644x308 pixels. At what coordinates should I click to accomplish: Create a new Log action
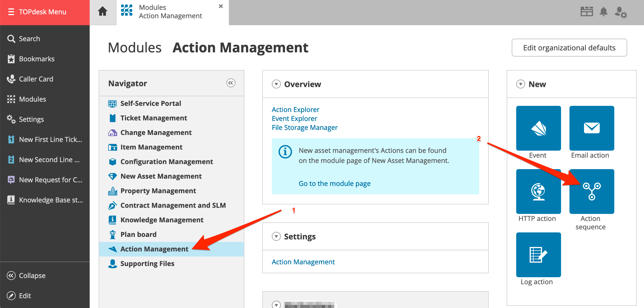(538, 255)
